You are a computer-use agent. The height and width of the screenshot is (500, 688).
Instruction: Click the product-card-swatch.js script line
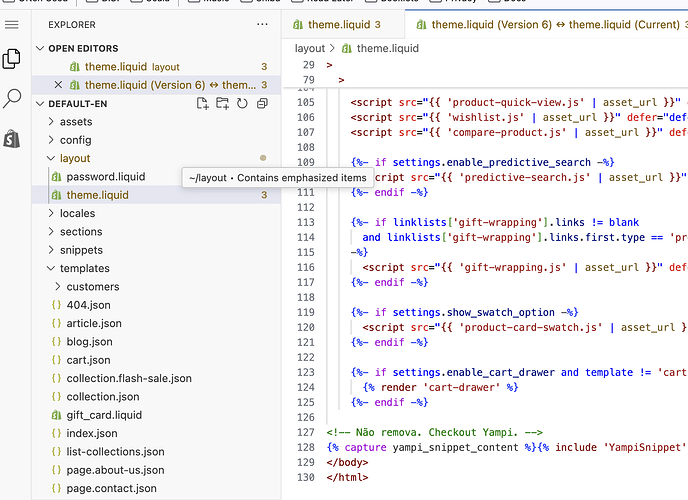[x=525, y=327]
